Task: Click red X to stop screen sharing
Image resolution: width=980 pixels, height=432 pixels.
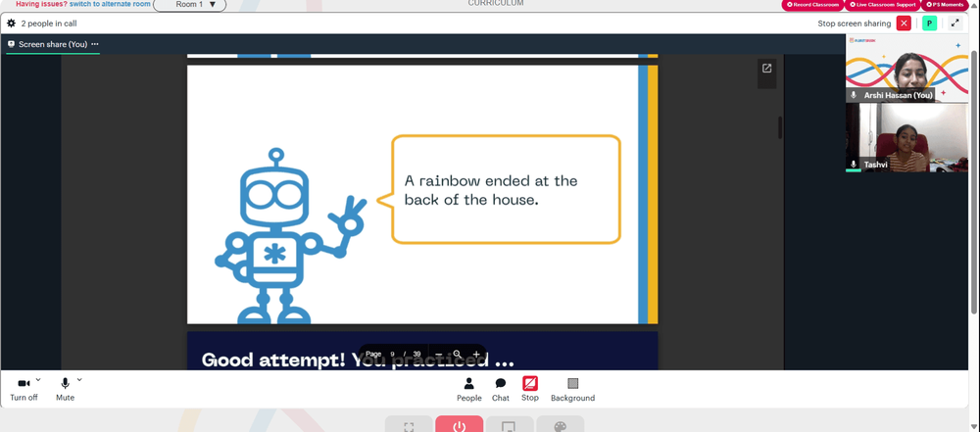Action: click(x=904, y=24)
